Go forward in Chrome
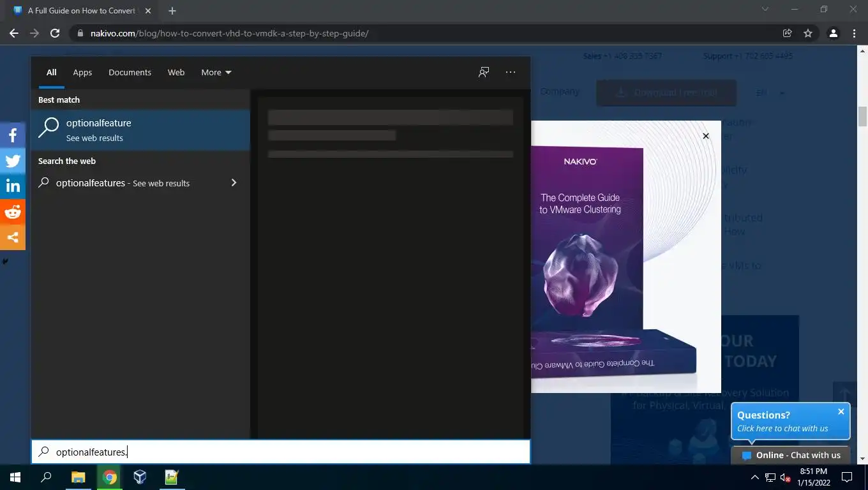This screenshot has width=868, height=490. pyautogui.click(x=34, y=33)
